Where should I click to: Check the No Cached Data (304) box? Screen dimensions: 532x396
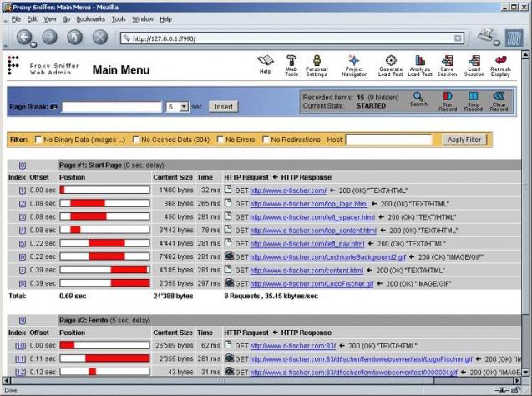coord(136,140)
